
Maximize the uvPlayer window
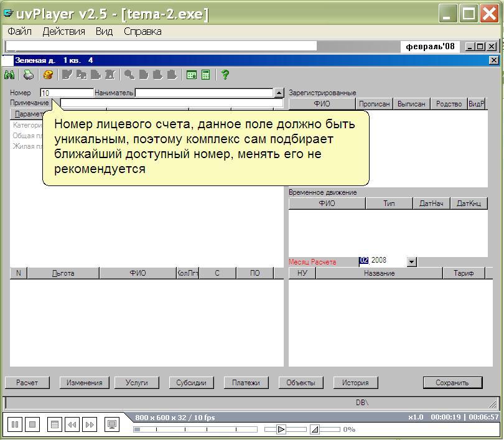[x=469, y=14]
